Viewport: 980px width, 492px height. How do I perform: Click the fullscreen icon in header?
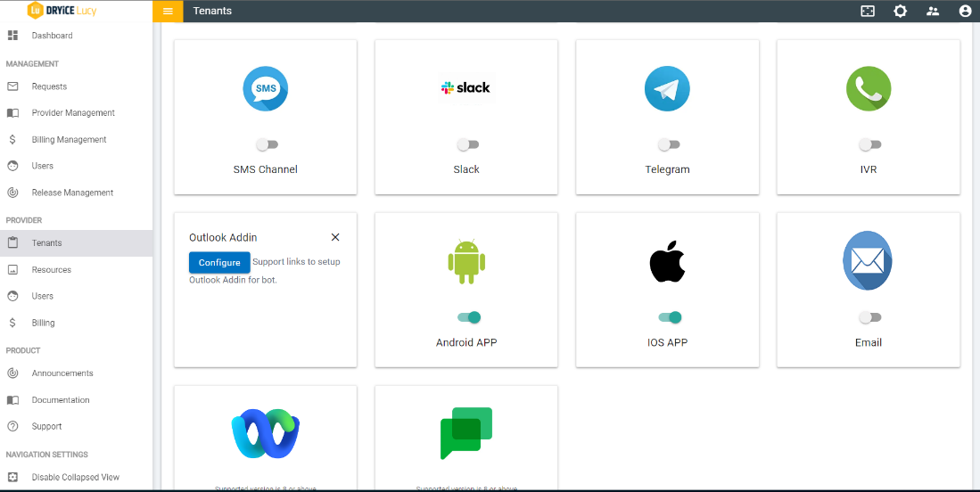point(868,12)
